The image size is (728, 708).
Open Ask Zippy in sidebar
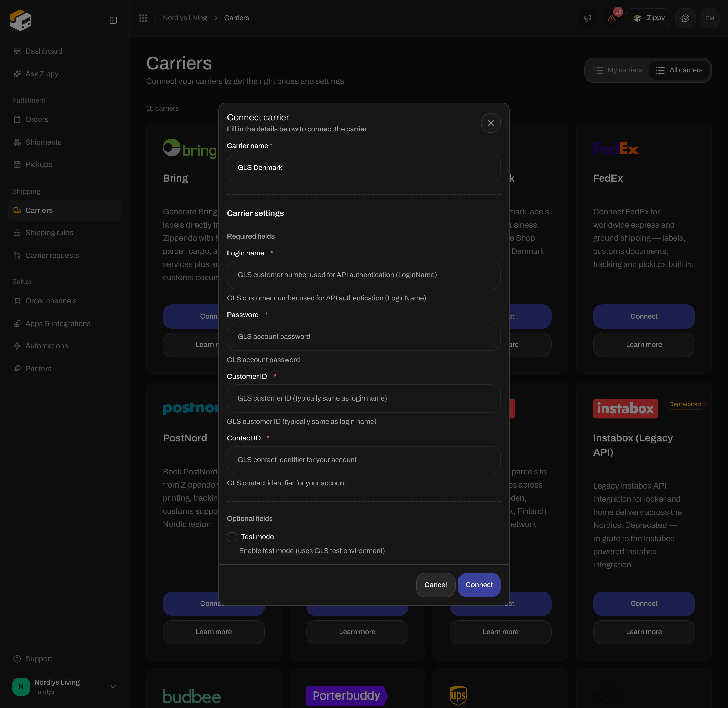tap(65, 74)
